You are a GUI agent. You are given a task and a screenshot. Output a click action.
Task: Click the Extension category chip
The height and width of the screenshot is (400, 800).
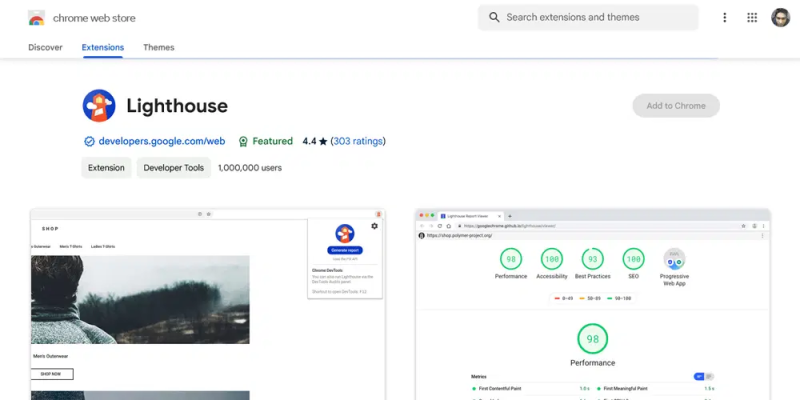click(x=106, y=167)
